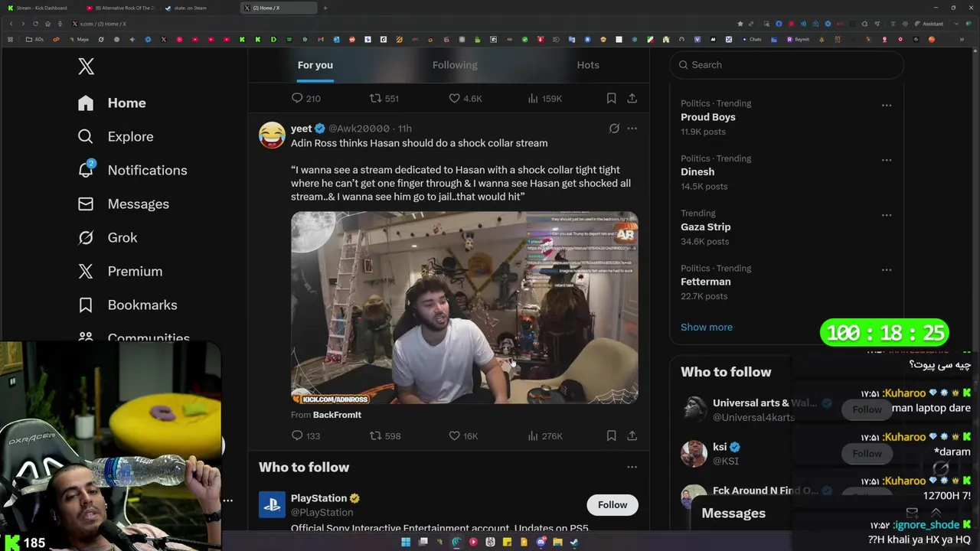Switch to the Stream - Kick Dashboard browser tab
The width and height of the screenshot is (980, 551).
(x=41, y=8)
